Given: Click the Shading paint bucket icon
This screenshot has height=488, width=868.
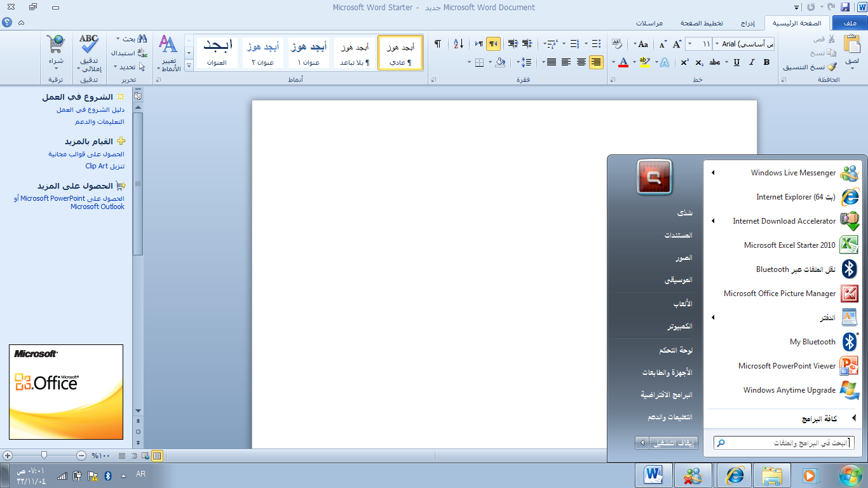Looking at the screenshot, I should [x=500, y=62].
